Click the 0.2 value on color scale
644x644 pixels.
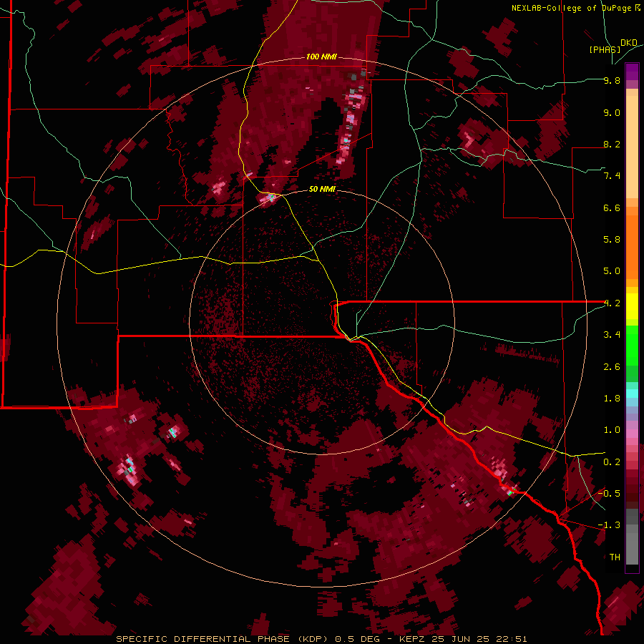612,462
